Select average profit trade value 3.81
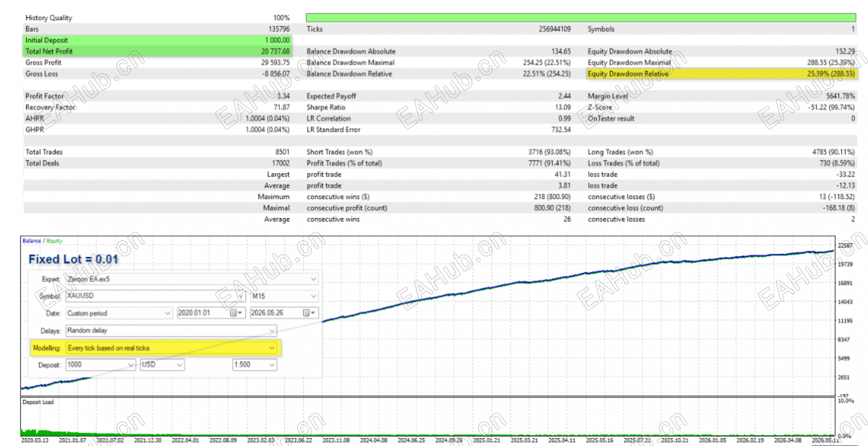Viewport: 868px width, 446px height. pos(564,185)
